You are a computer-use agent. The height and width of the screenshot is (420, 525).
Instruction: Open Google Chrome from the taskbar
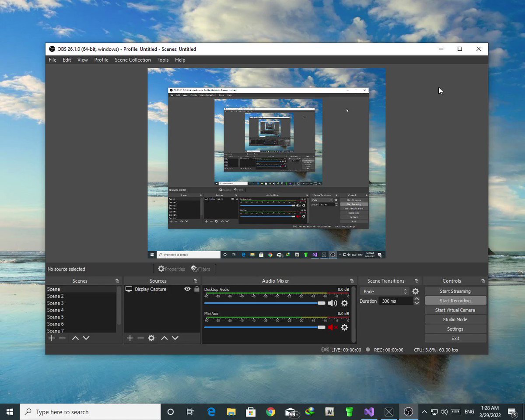[x=270, y=412]
